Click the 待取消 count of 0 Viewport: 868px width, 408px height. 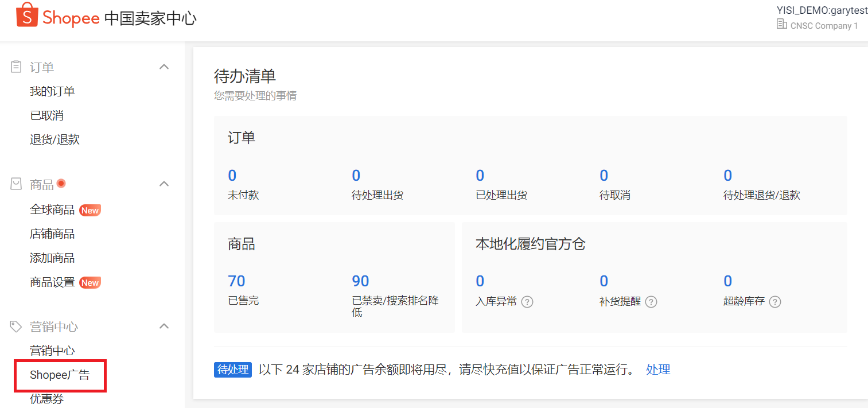click(x=604, y=175)
